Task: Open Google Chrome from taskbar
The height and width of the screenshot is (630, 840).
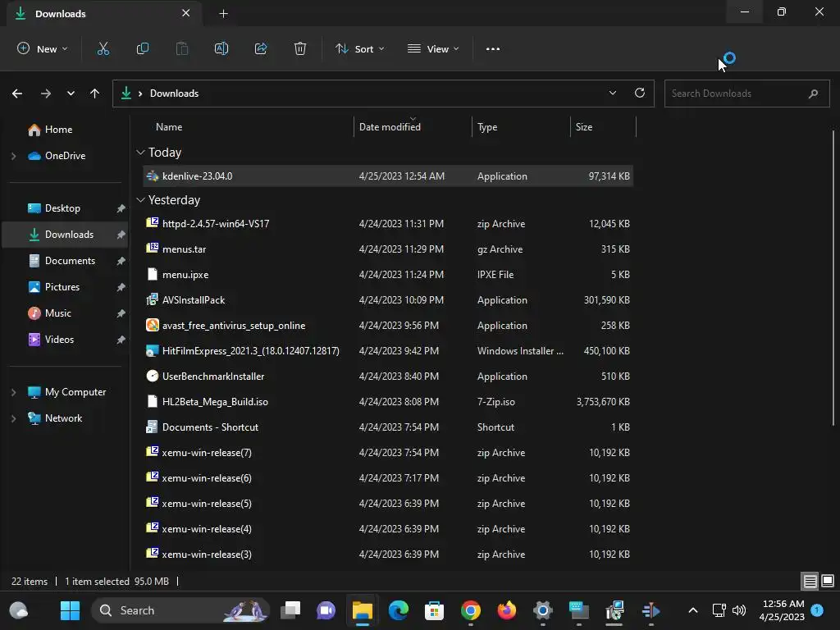Action: 470,610
